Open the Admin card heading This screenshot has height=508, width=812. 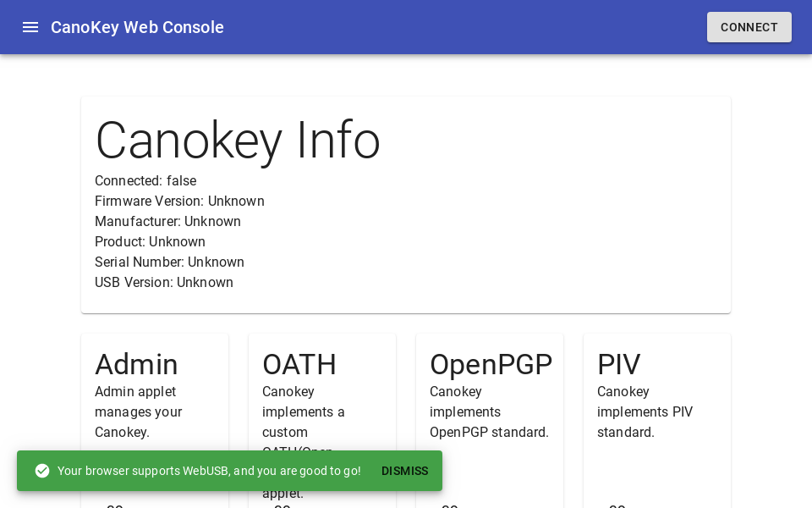pyautogui.click(x=136, y=364)
